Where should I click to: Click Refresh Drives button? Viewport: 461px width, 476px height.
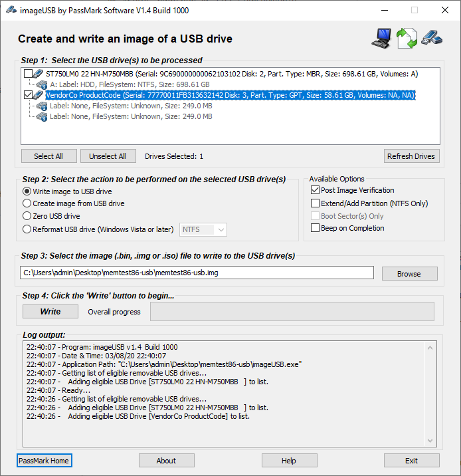pos(412,156)
